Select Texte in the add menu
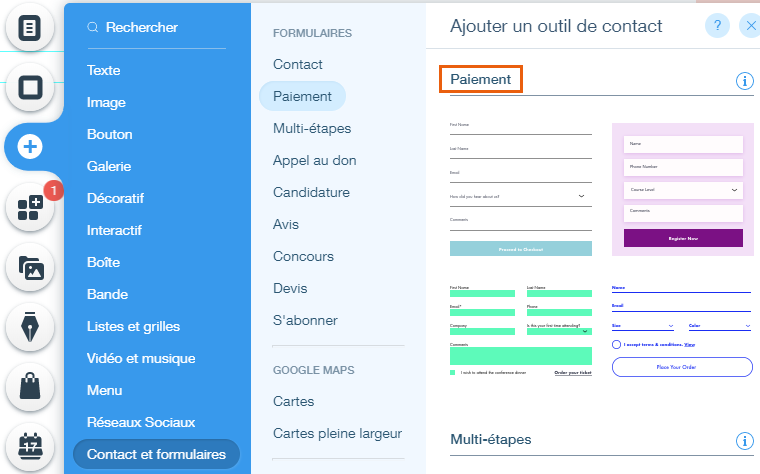 pyautogui.click(x=103, y=70)
